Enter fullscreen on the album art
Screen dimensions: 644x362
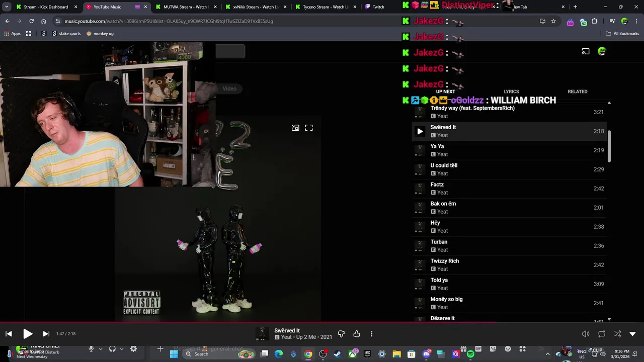tap(309, 128)
